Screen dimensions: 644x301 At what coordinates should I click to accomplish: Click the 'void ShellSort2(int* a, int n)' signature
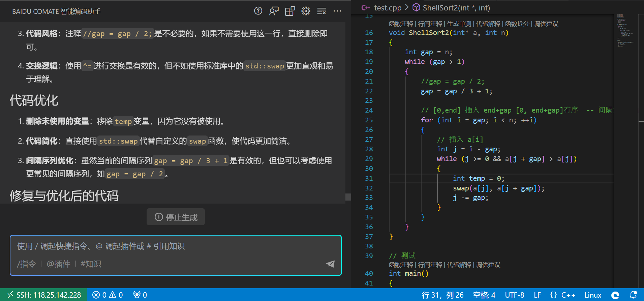[449, 33]
